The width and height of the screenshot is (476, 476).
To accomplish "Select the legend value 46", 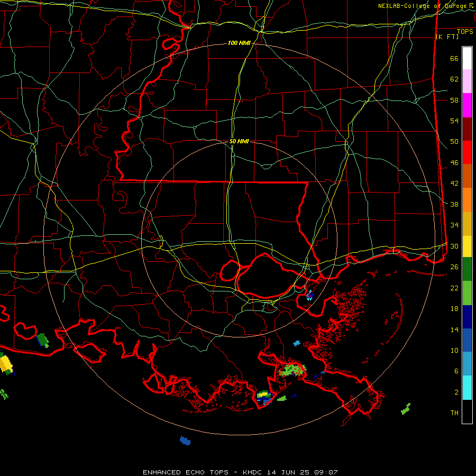I will pyautogui.click(x=454, y=163).
